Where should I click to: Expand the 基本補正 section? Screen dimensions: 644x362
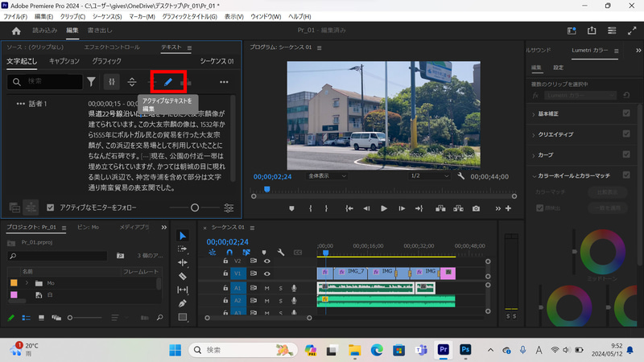click(534, 114)
